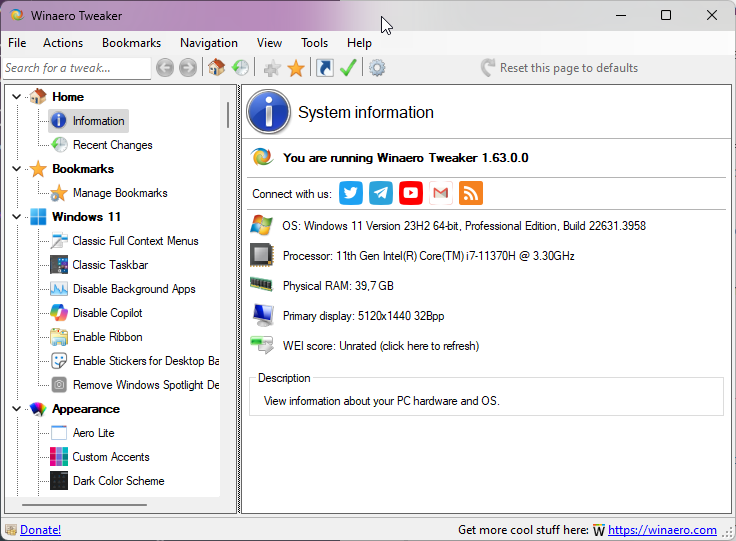Collapse the Home tree node
Screen dimensions: 736x541
[16, 97]
